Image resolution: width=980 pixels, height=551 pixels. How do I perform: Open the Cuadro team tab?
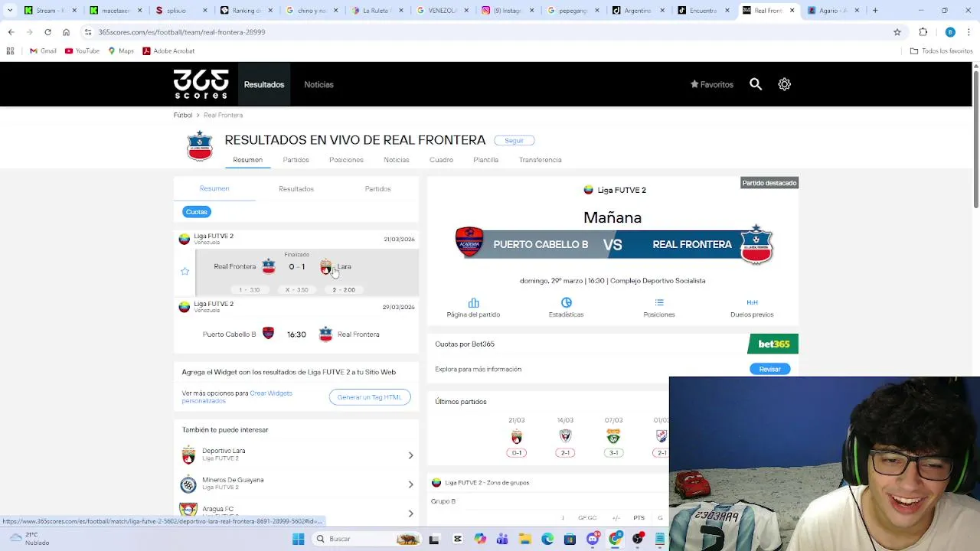point(441,160)
